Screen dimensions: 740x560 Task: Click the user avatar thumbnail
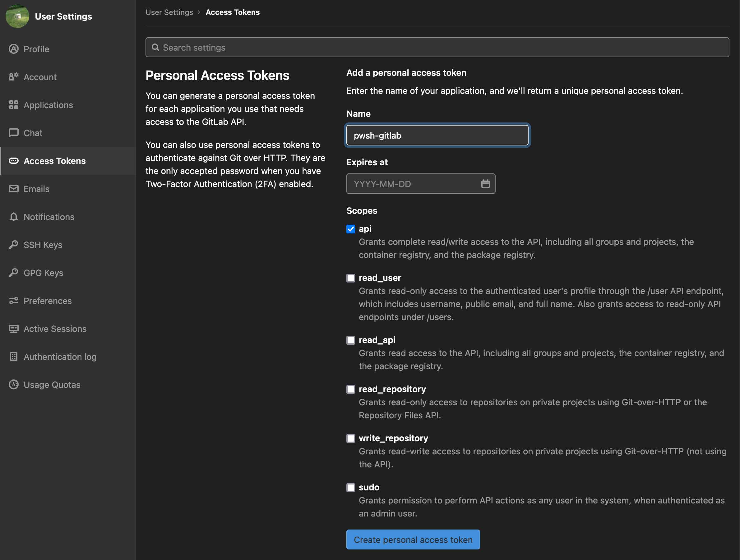click(x=17, y=16)
